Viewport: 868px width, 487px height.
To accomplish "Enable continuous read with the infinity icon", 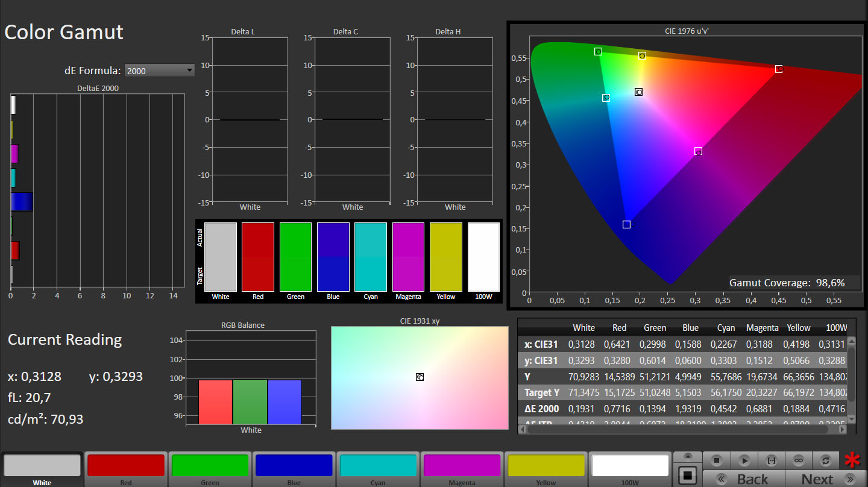I will [798, 460].
